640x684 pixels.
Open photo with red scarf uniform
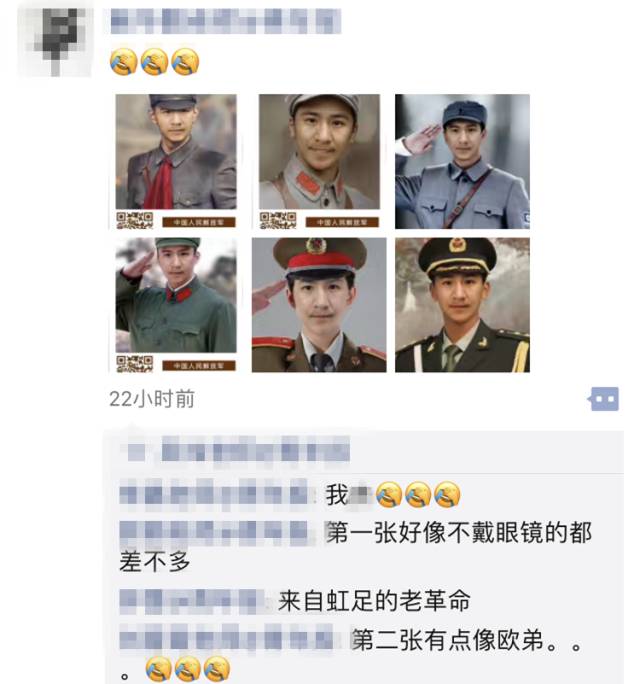click(x=176, y=161)
